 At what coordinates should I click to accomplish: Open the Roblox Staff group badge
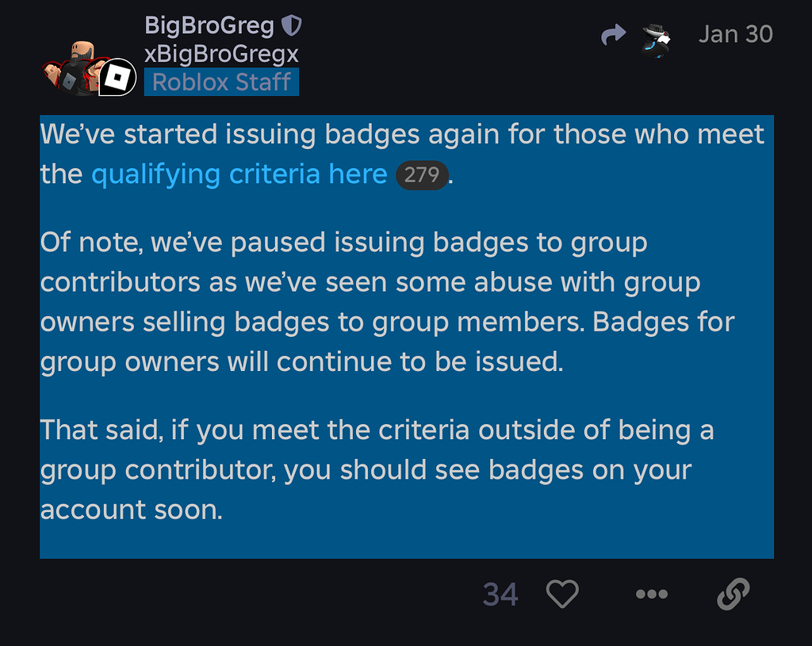[x=221, y=82]
